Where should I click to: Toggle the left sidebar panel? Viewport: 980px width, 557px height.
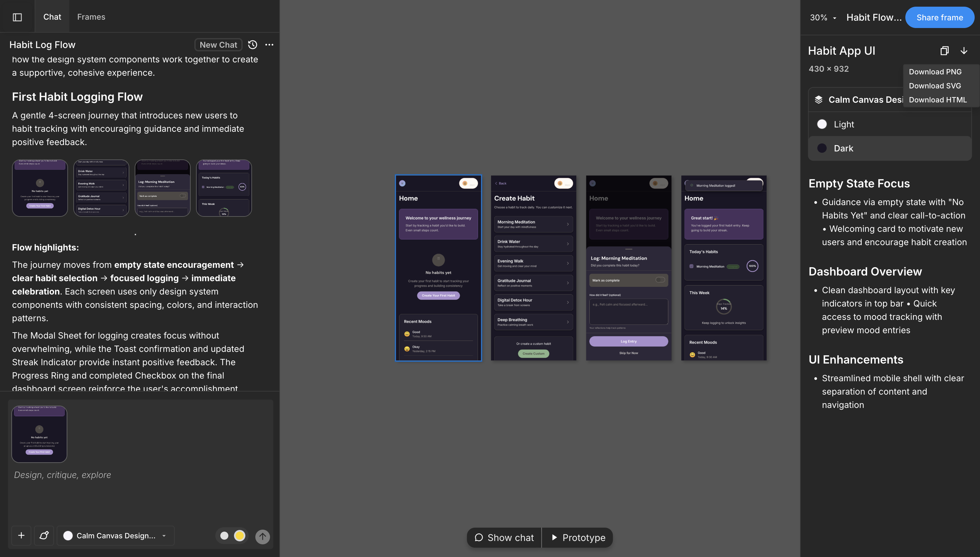17,17
